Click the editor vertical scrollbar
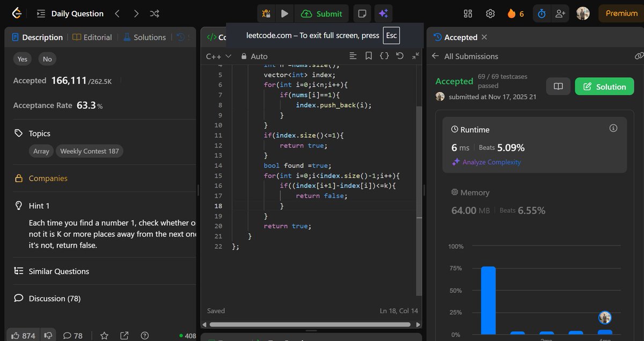644x341 pixels. (419, 201)
